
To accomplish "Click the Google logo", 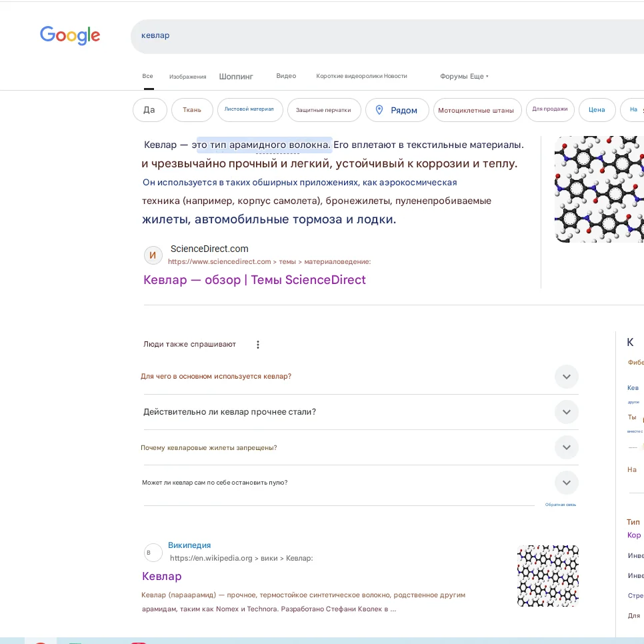I will 70,35.
